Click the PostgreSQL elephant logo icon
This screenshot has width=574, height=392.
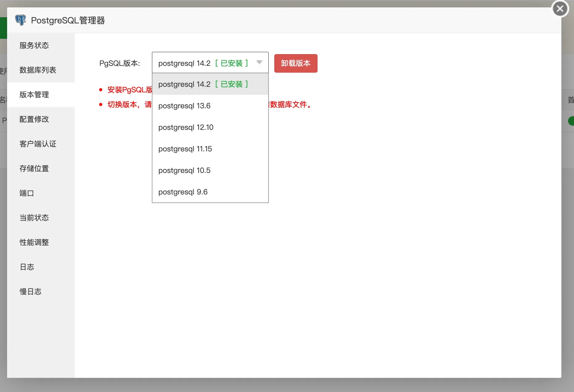coord(21,20)
